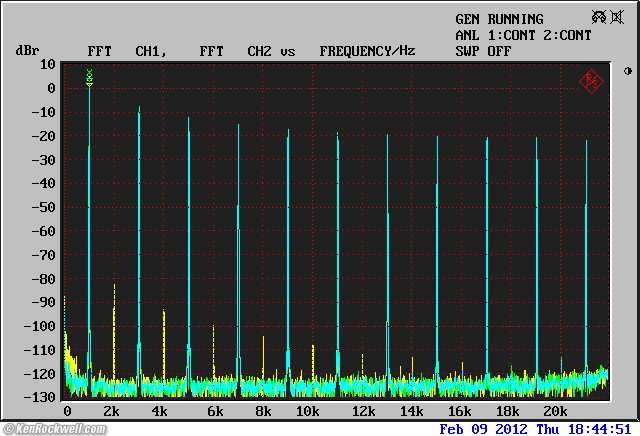Click the FREQUENCY/Hz axis title

pos(367,50)
